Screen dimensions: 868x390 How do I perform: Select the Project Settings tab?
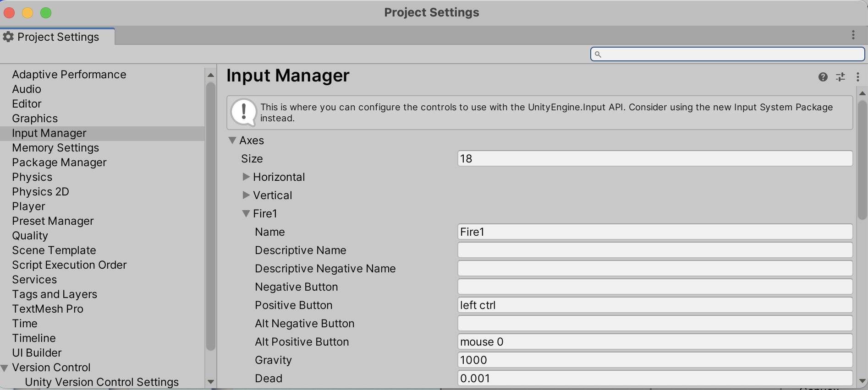click(58, 37)
